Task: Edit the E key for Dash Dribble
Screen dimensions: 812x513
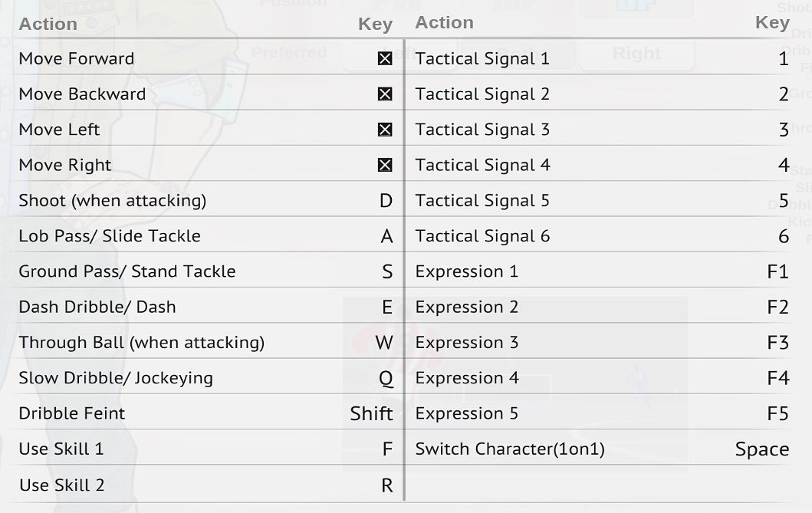Action: click(x=387, y=307)
